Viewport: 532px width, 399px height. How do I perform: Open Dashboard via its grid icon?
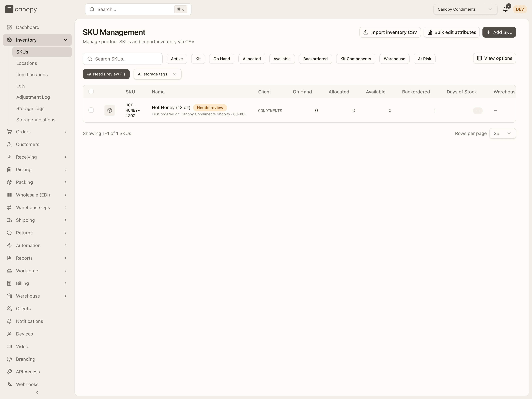coord(9,27)
